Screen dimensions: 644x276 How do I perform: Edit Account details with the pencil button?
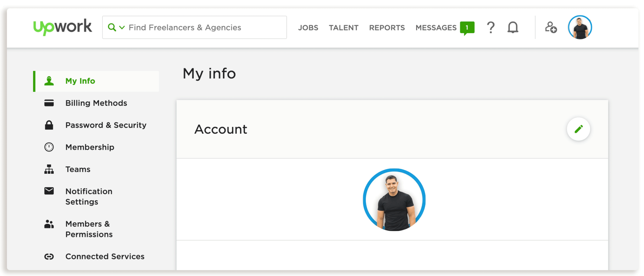coord(578,129)
